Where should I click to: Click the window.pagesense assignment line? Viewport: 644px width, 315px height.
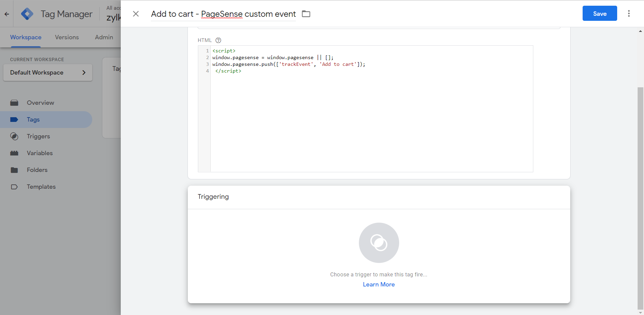pos(273,57)
